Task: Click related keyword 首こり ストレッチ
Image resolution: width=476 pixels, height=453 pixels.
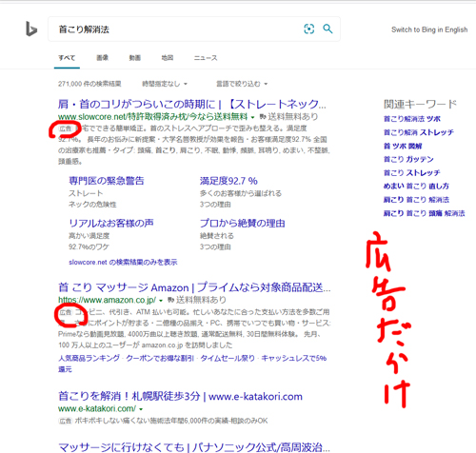Action: pyautogui.click(x=412, y=173)
